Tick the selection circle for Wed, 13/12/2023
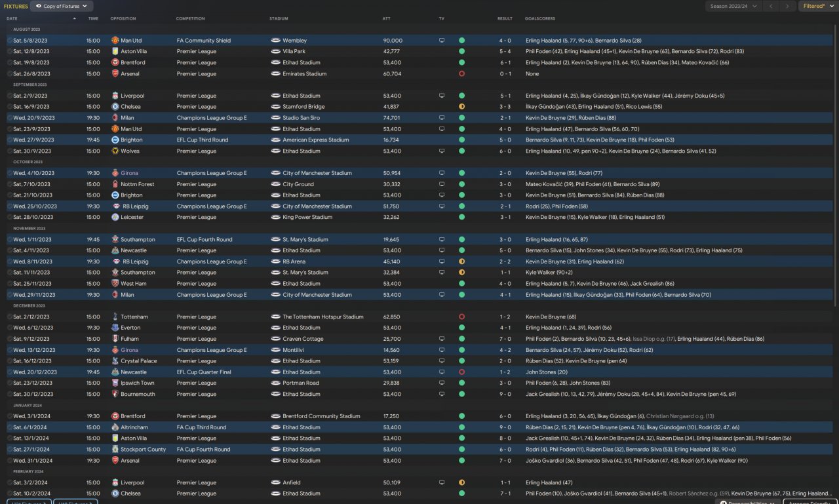839x504 pixels. pyautogui.click(x=9, y=350)
